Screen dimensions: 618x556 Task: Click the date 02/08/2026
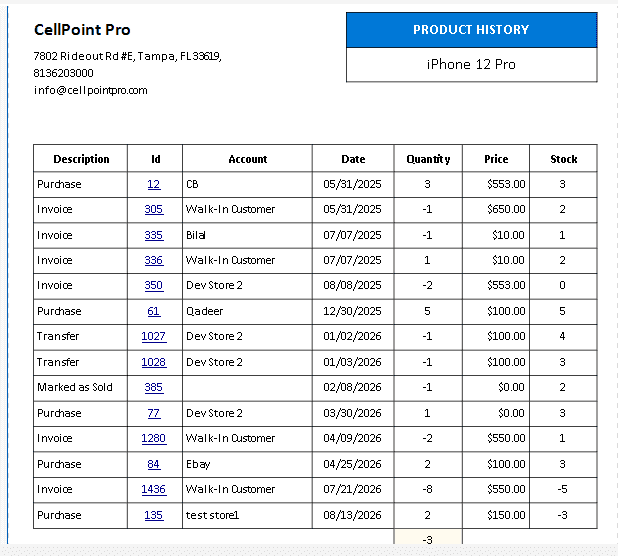click(x=352, y=387)
